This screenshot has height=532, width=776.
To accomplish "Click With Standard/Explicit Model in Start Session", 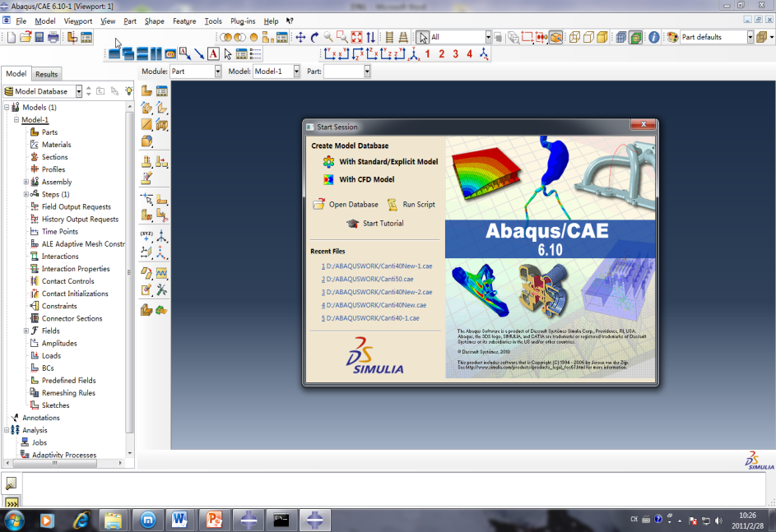I will pos(380,162).
